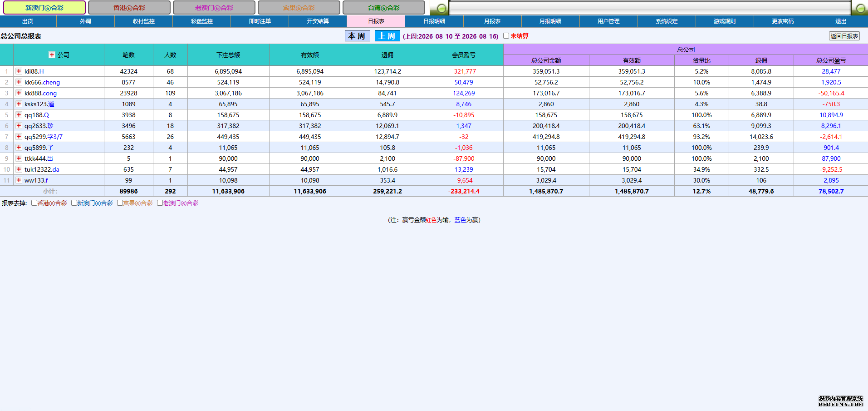
Task: View 游戏规则
Action: coord(725,21)
